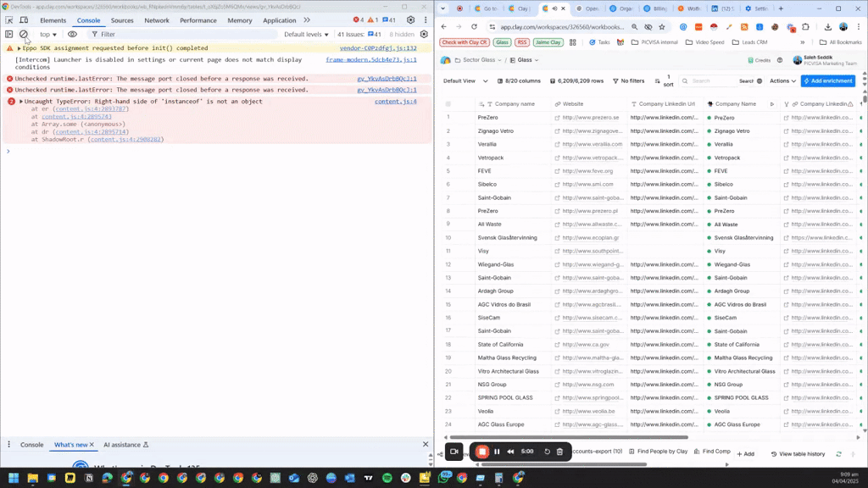Screen dimensions: 868x488
Task: Open the top context dropdown
Action: 48,34
